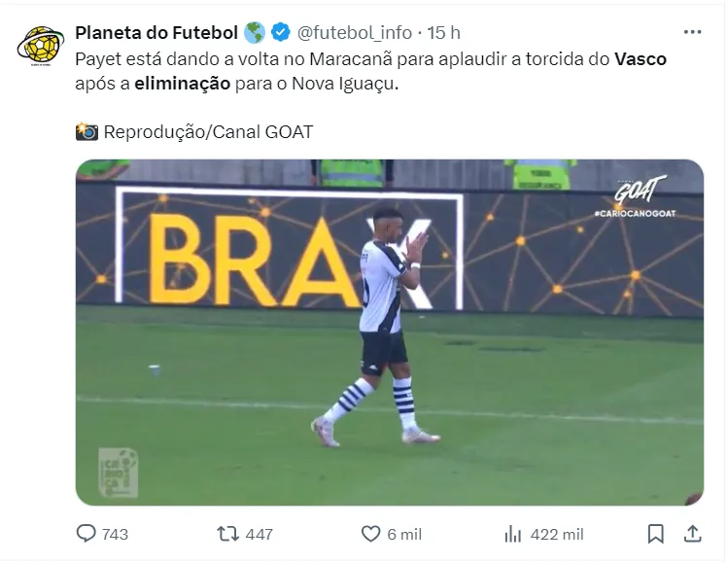Click the blue verified badge
Image resolution: width=728 pixels, height=563 pixels.
281,32
